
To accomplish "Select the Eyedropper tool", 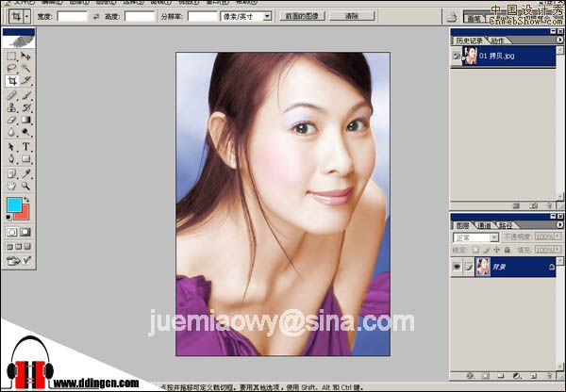I will coord(25,173).
